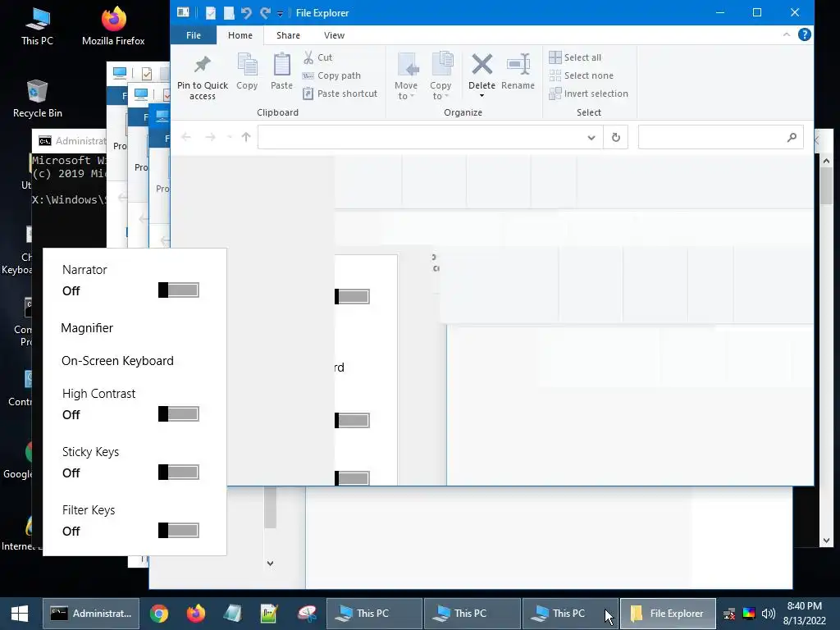Click File Explorer taskbar button
Image resolution: width=840 pixels, height=630 pixels.
pos(668,614)
